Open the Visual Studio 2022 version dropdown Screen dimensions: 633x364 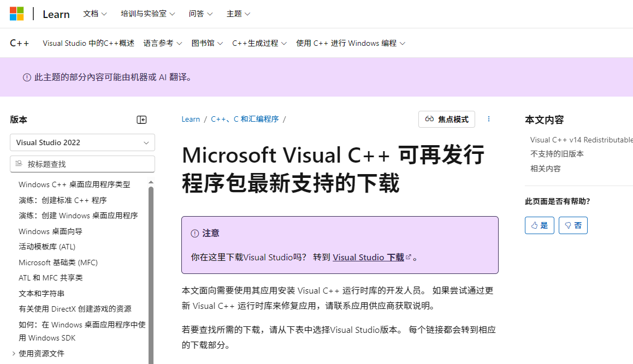click(82, 142)
